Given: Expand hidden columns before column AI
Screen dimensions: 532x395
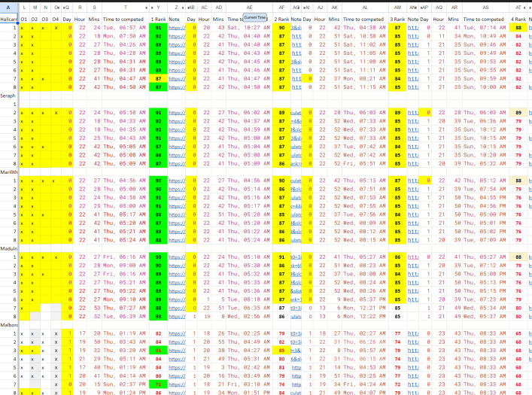Looking at the screenshot, I should [x=304, y=8].
